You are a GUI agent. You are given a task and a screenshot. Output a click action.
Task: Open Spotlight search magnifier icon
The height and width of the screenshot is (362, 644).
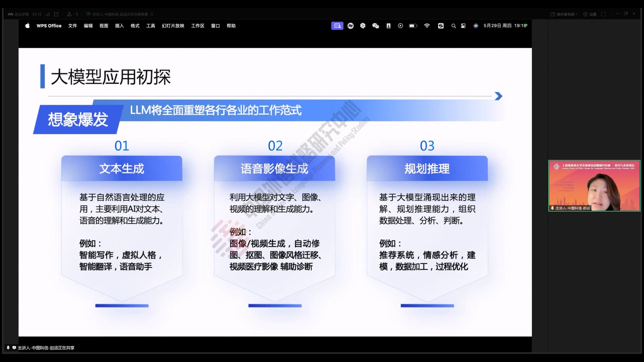pyautogui.click(x=453, y=26)
